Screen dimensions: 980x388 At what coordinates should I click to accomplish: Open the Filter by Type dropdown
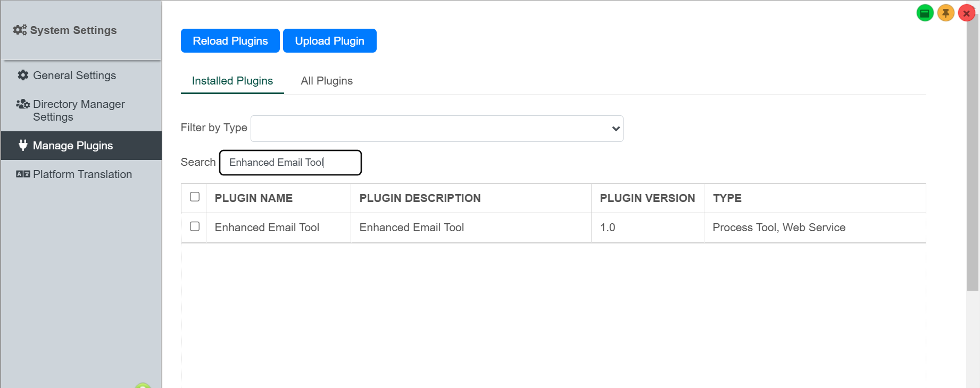(x=436, y=129)
